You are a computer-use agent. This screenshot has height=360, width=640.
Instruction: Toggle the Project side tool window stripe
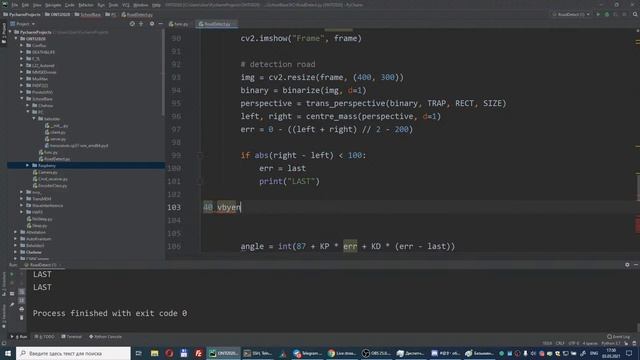[x=4, y=33]
